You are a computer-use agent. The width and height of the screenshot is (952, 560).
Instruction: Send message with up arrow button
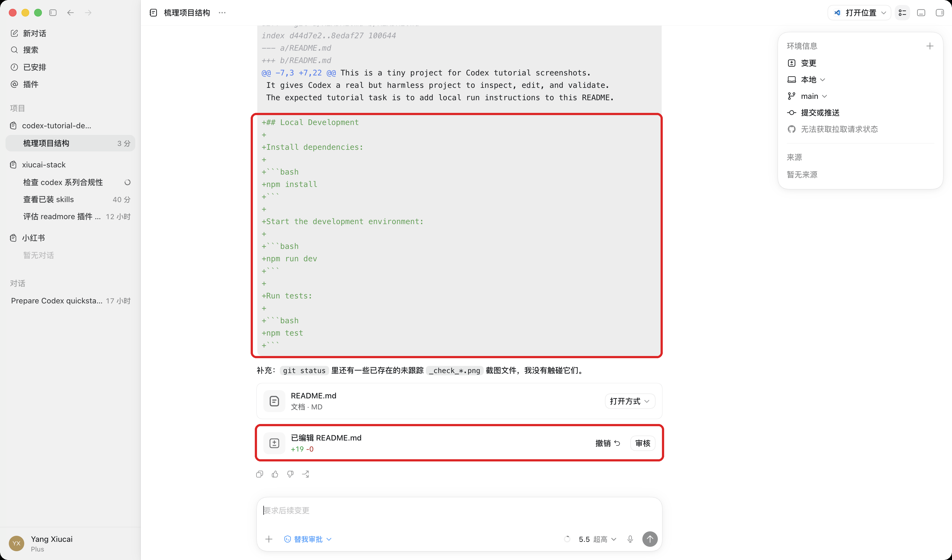pos(650,539)
